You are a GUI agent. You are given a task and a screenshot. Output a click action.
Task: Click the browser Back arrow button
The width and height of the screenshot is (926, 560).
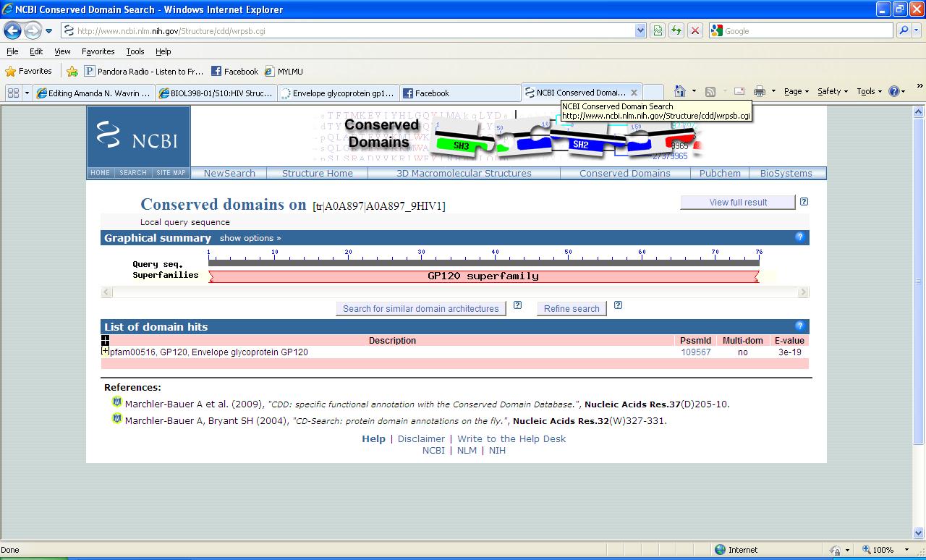pos(12,30)
